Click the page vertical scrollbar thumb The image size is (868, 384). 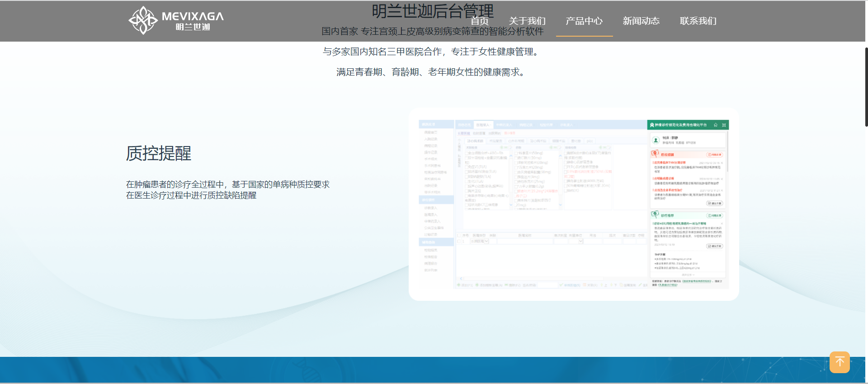(x=866, y=87)
